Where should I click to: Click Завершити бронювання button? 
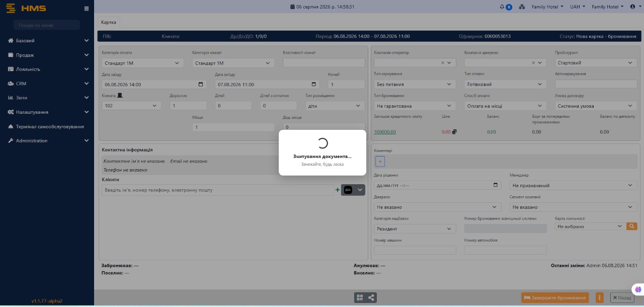[x=554, y=297]
